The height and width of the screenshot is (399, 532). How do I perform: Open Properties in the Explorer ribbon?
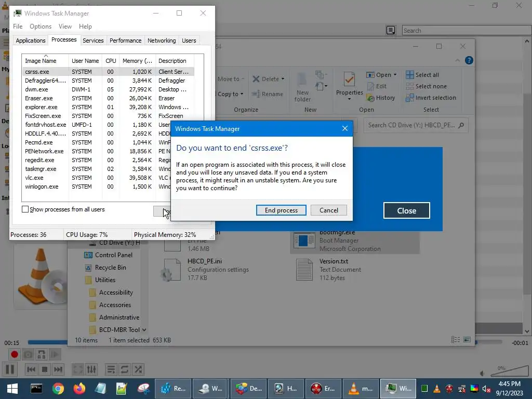349,86
